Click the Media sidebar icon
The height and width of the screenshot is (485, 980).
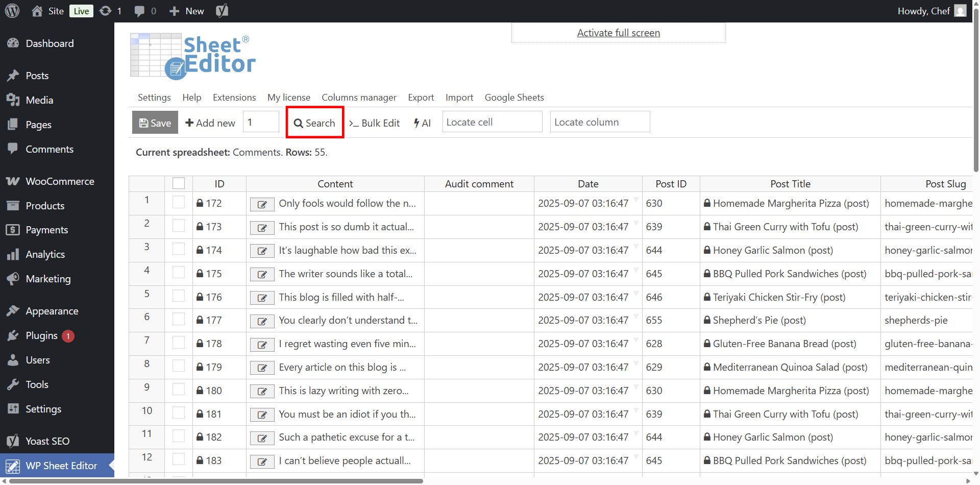(13, 100)
